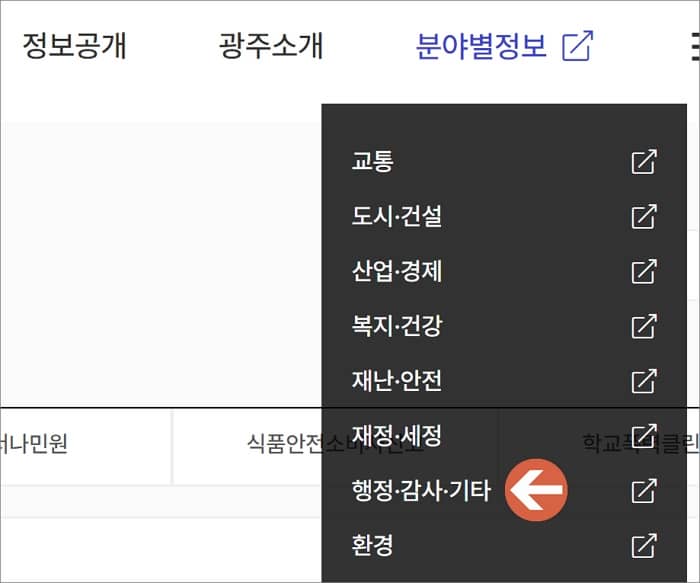The height and width of the screenshot is (583, 700).
Task: Open 환경 menu entry
Action: coord(373,546)
